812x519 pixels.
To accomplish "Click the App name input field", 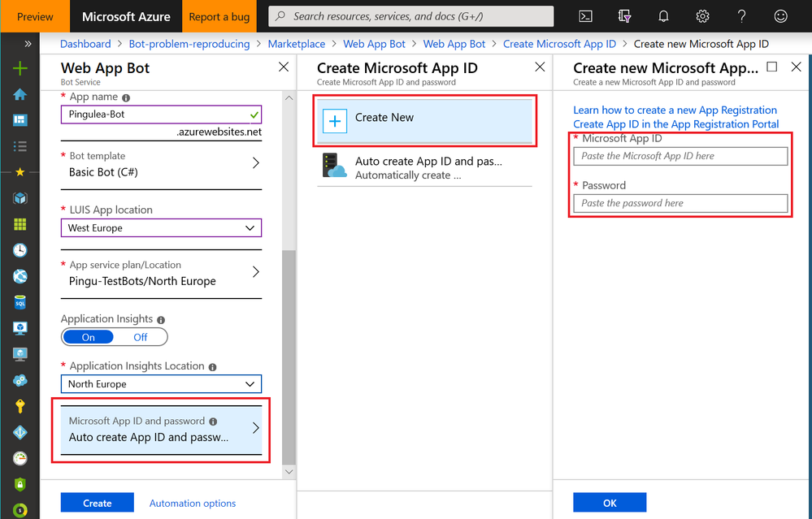I will point(161,115).
